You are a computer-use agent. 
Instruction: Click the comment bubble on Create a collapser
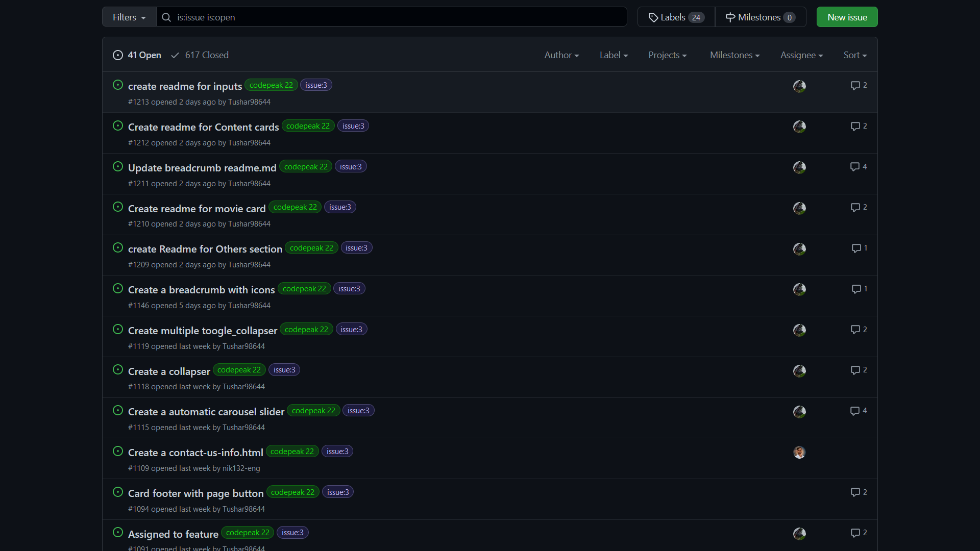pyautogui.click(x=855, y=370)
